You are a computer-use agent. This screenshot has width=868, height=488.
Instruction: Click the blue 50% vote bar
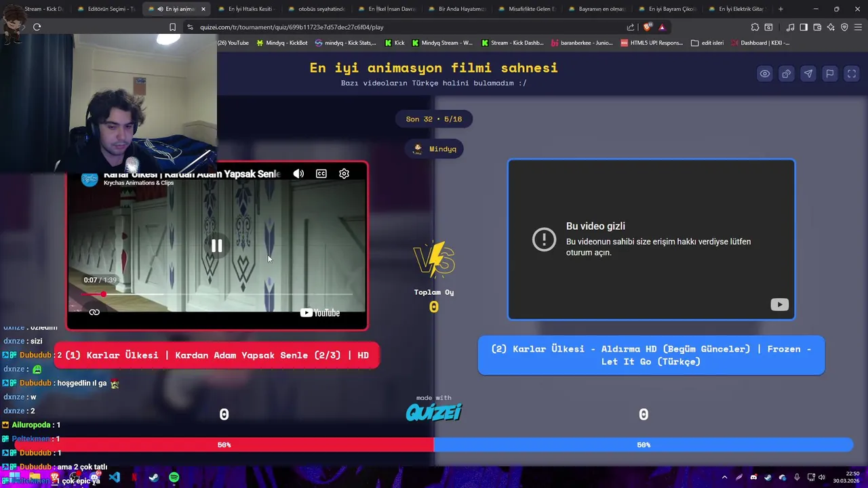(x=643, y=445)
